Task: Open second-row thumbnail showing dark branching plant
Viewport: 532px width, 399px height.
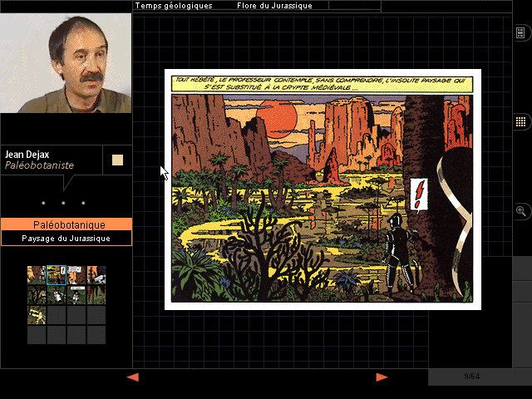Action: tap(37, 295)
